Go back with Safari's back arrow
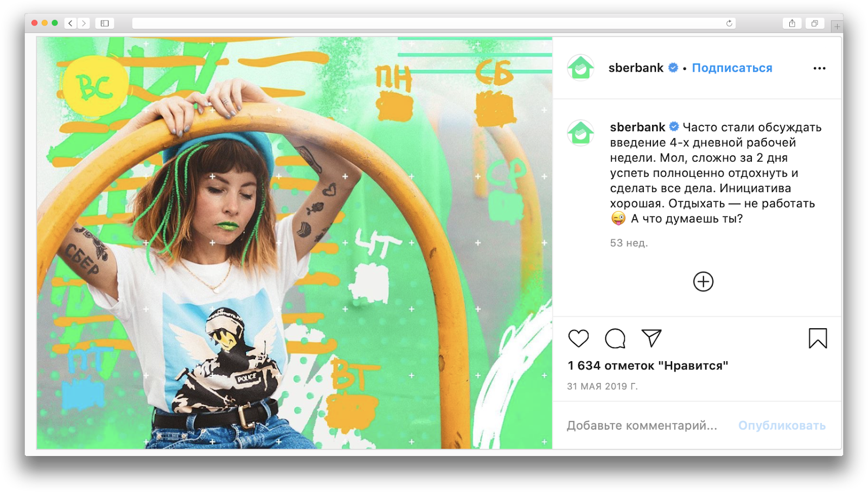Screen dimensions: 868x492 [71, 23]
